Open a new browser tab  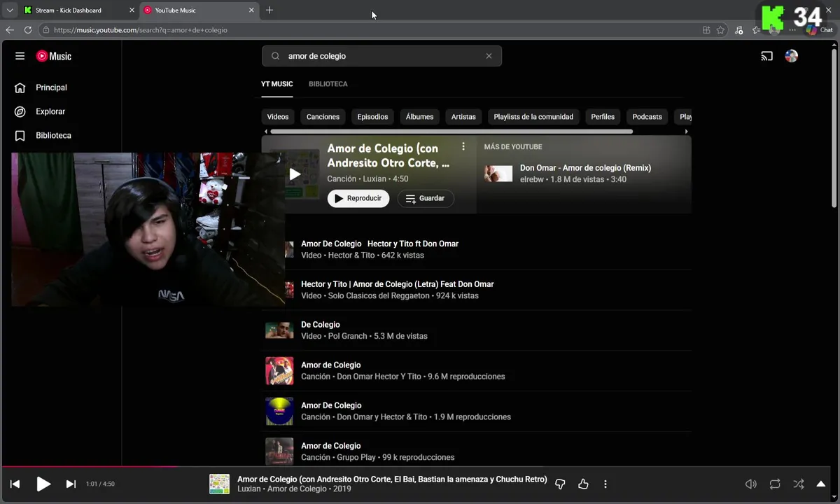coord(269,10)
